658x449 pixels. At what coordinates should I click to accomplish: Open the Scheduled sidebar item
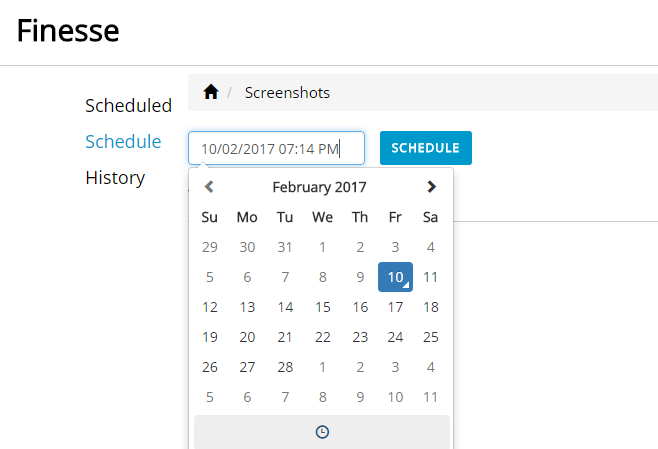[128, 105]
